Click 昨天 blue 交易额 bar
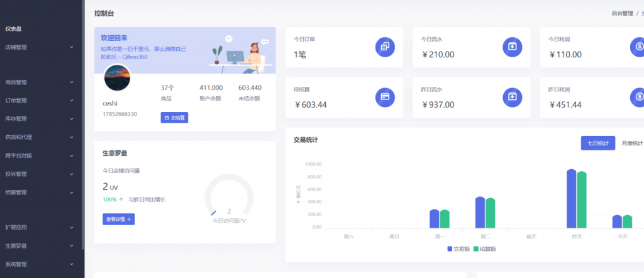644x278 pixels. (571, 199)
